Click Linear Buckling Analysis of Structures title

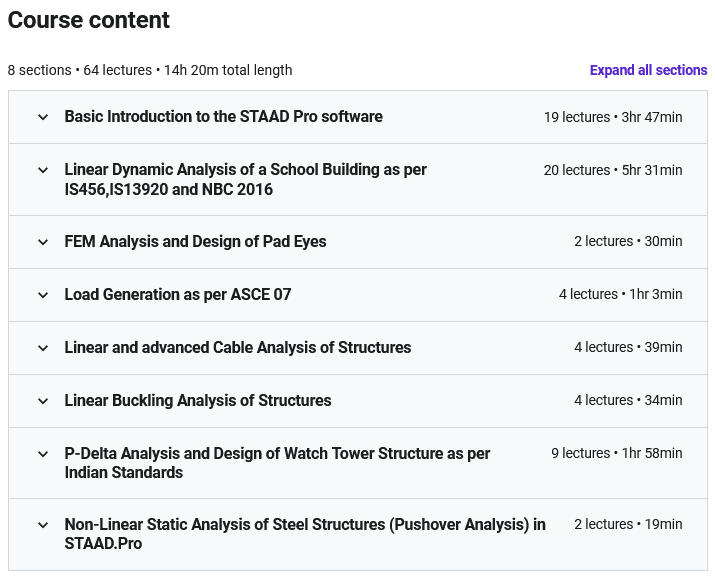point(198,401)
